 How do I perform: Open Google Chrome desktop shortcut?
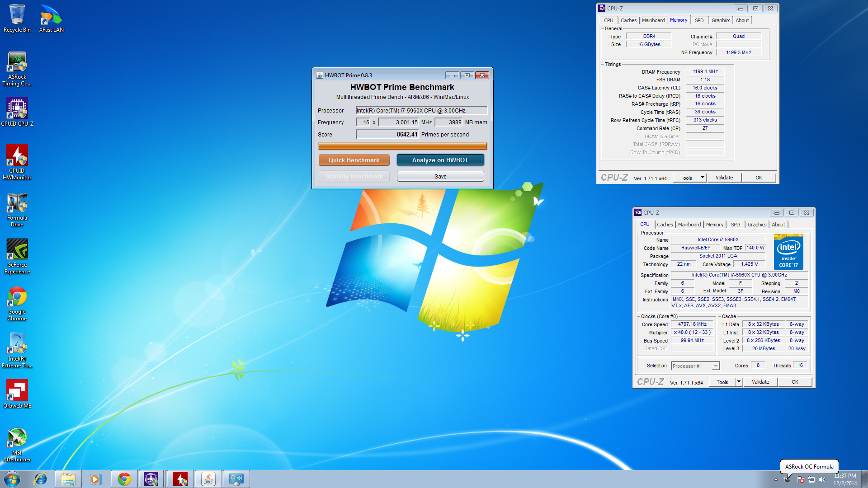click(x=17, y=304)
